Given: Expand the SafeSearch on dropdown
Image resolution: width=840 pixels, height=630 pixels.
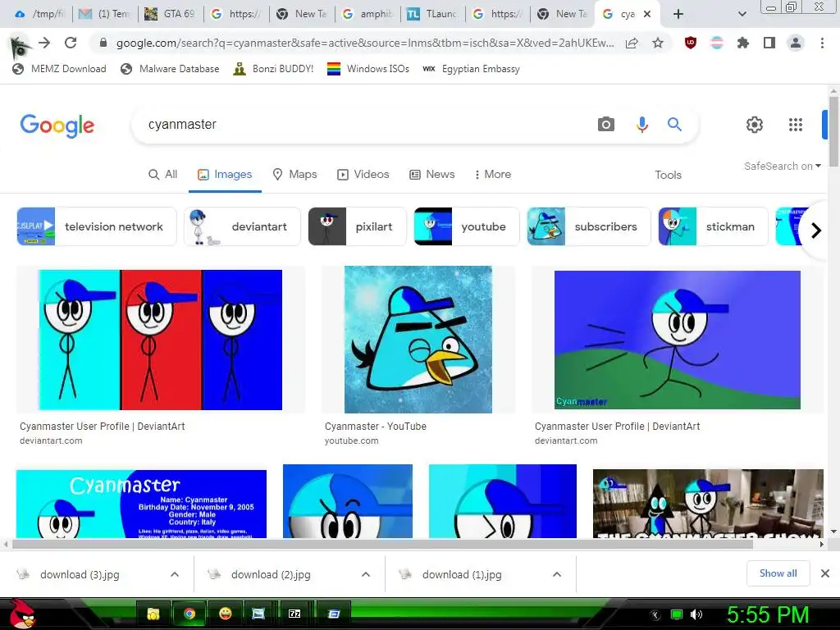Looking at the screenshot, I should click(782, 166).
